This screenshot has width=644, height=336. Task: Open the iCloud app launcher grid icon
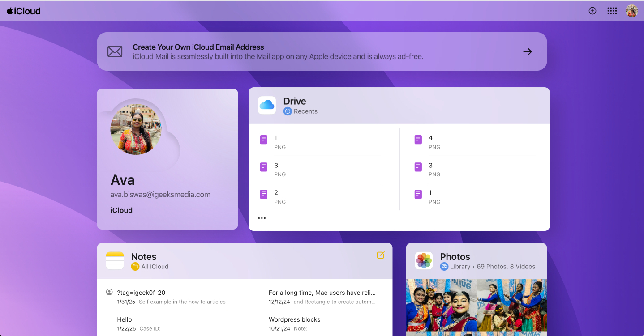[612, 10]
